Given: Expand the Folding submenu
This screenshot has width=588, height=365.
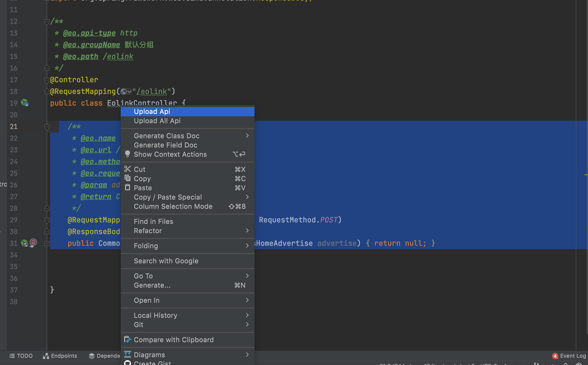Looking at the screenshot, I should point(187,246).
